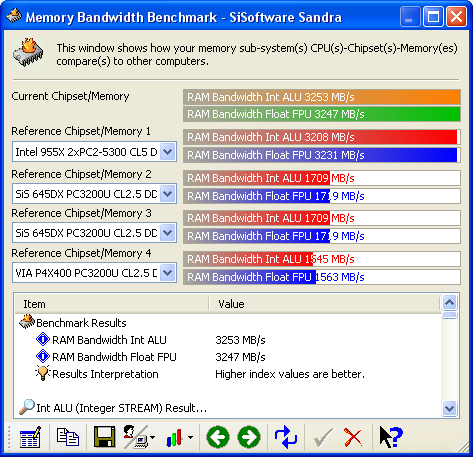Click the red Int ALU 1545 MB/s bar
This screenshot has height=457, width=473.
pyautogui.click(x=322, y=259)
